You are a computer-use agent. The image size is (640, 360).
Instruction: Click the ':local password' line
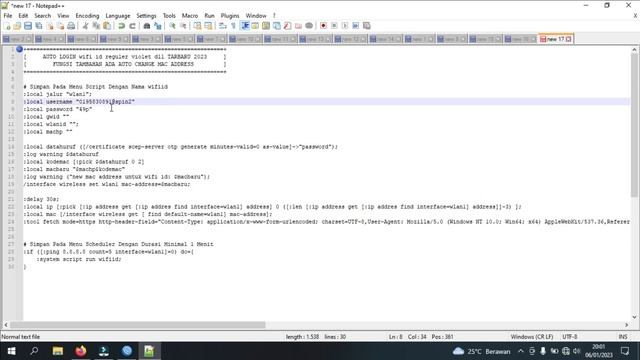pos(58,109)
